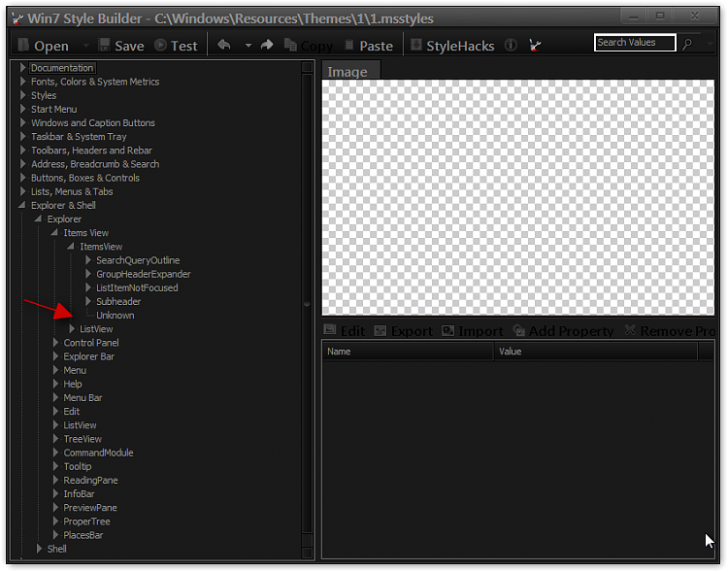The width and height of the screenshot is (728, 572).
Task: Select the ReadingPane tree item
Action: [x=90, y=480]
